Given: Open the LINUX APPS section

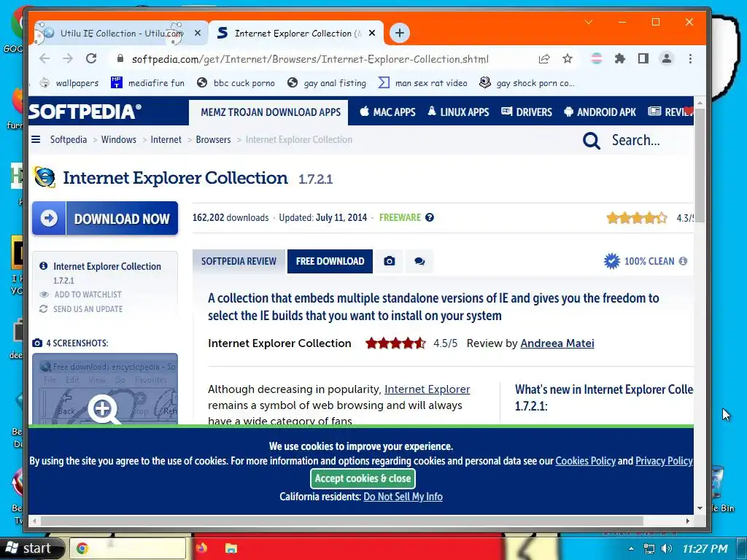Looking at the screenshot, I should [458, 112].
